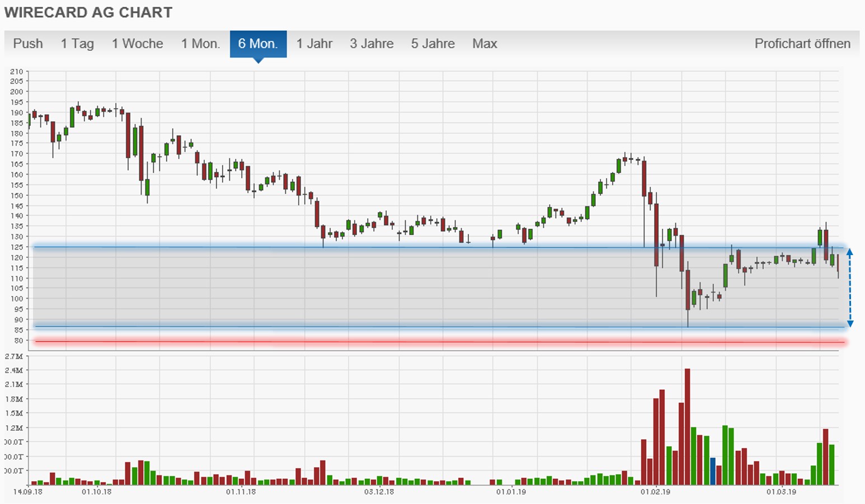This screenshot has height=504, width=865.
Task: Click the 210 price axis label
Action: [x=16, y=71]
